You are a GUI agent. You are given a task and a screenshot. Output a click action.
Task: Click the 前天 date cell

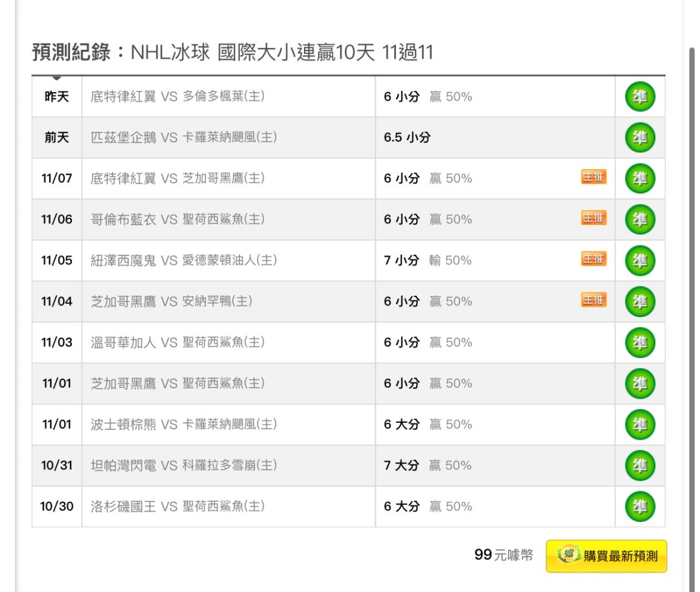(x=56, y=137)
